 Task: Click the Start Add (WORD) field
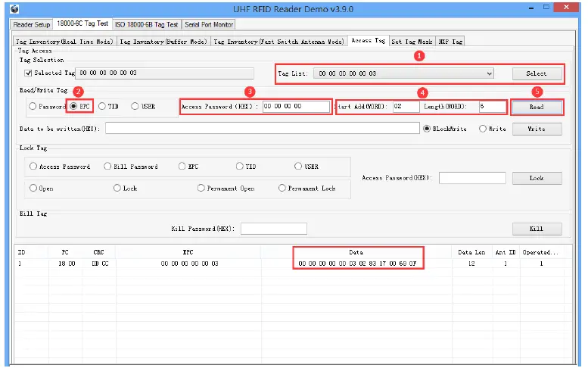coord(406,107)
